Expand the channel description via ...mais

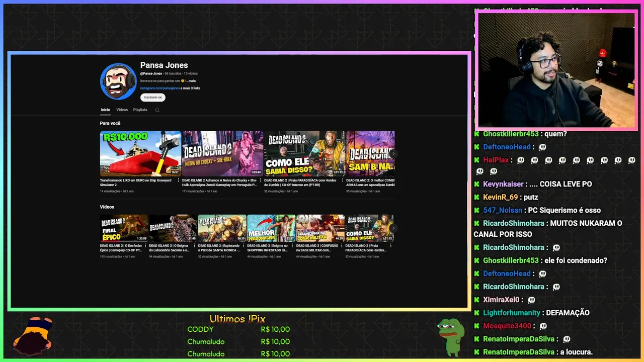tap(191, 80)
